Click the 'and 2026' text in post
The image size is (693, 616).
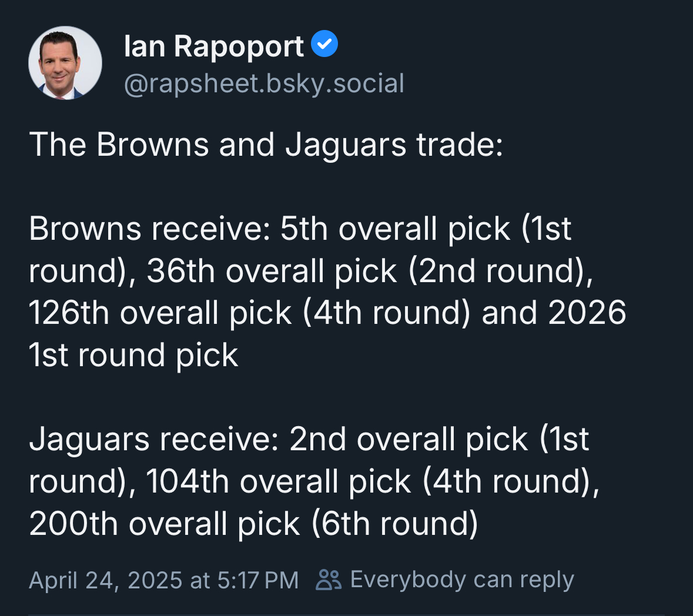coord(554,313)
